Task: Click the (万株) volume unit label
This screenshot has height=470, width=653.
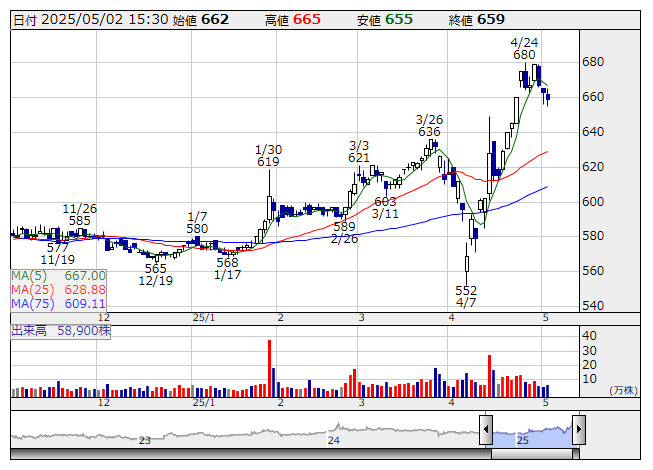Action: (x=623, y=390)
